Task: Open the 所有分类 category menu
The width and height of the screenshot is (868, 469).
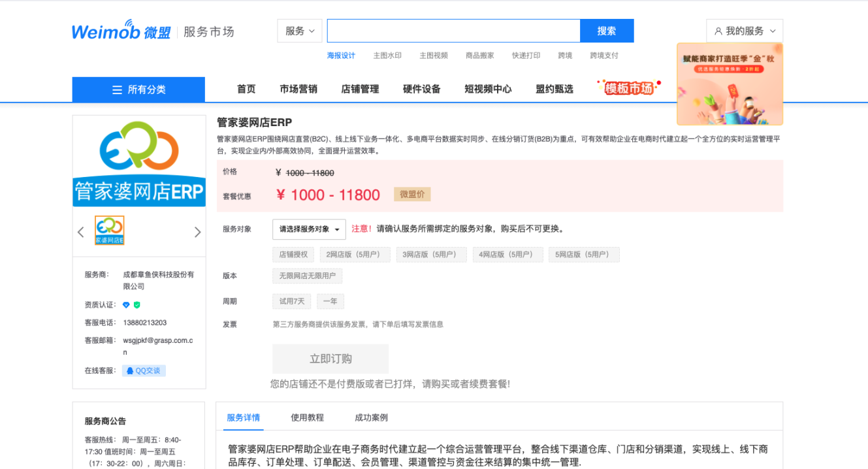Action: click(x=138, y=89)
